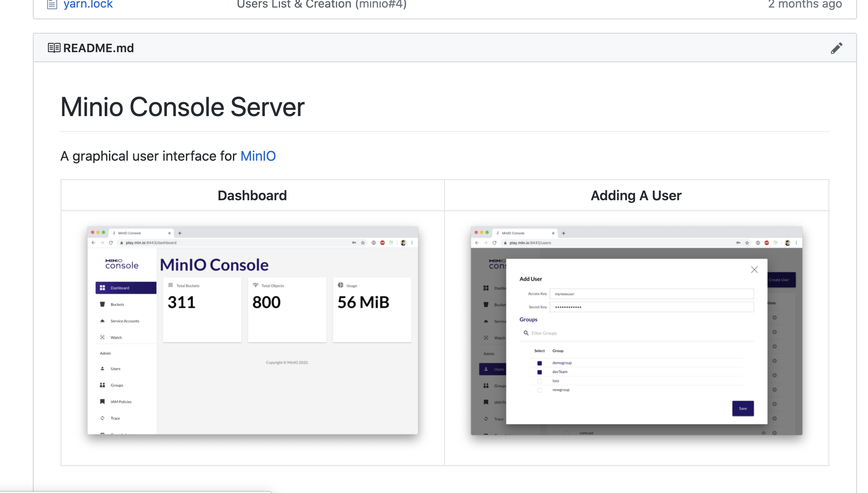Click the README.md book icon
The width and height of the screenshot is (868, 493).
[x=54, y=48]
